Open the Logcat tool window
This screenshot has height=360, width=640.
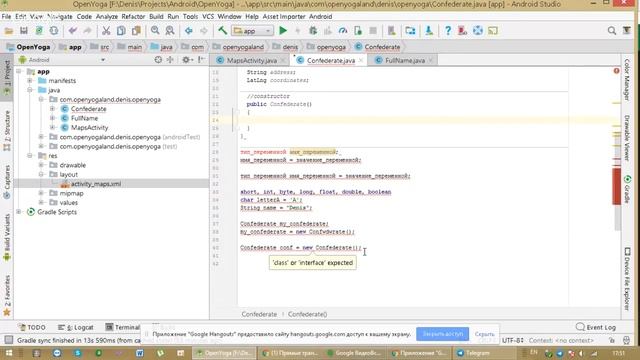pos(76,327)
